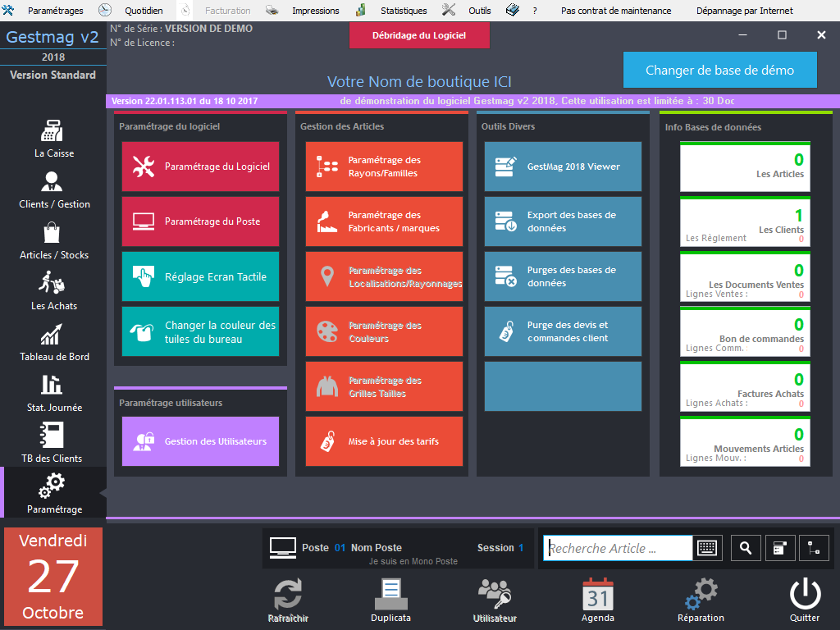Image resolution: width=840 pixels, height=630 pixels.
Task: Click the magnifier search button
Action: click(x=746, y=548)
